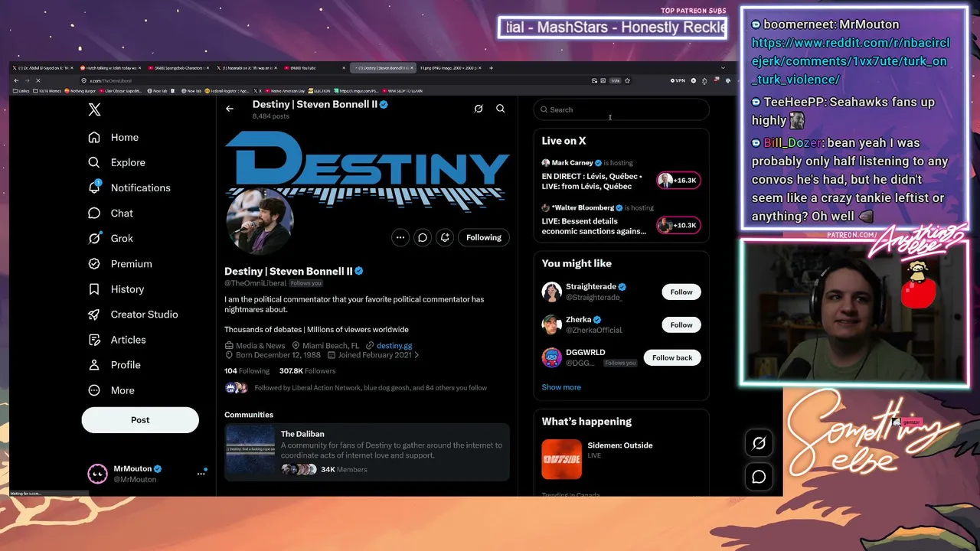This screenshot has width=980, height=551.
Task: Open Chat from the sidebar
Action: [110, 214]
